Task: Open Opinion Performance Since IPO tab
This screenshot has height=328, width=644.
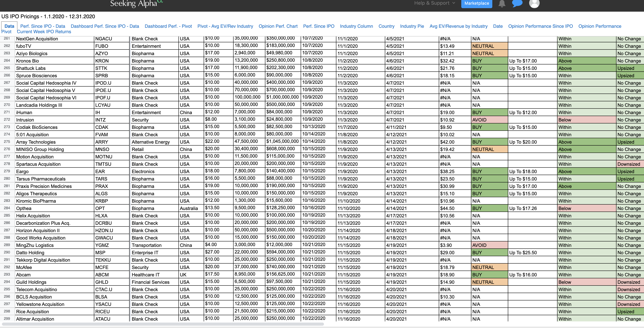Action: tap(540, 26)
